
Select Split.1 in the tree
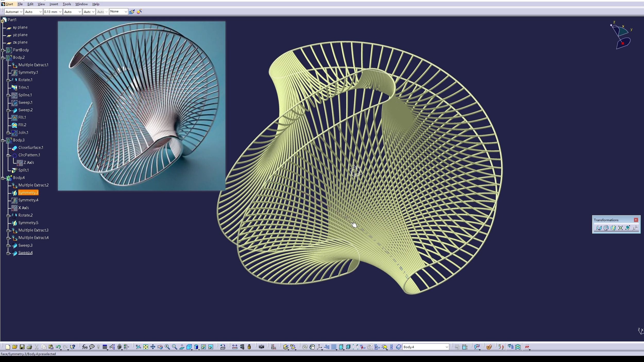click(x=23, y=170)
